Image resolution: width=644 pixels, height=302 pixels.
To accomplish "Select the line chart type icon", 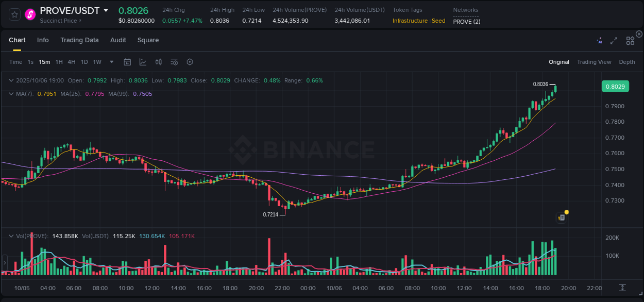I will click(143, 62).
